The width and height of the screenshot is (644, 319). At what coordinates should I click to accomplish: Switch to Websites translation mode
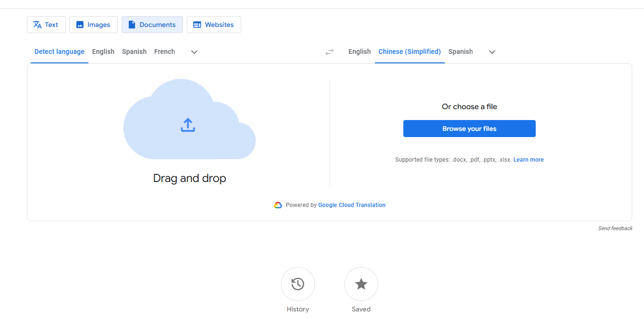click(x=214, y=25)
